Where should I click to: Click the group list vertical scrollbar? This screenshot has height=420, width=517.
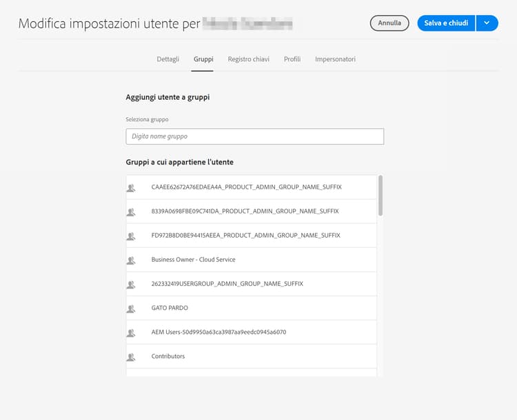381,196
